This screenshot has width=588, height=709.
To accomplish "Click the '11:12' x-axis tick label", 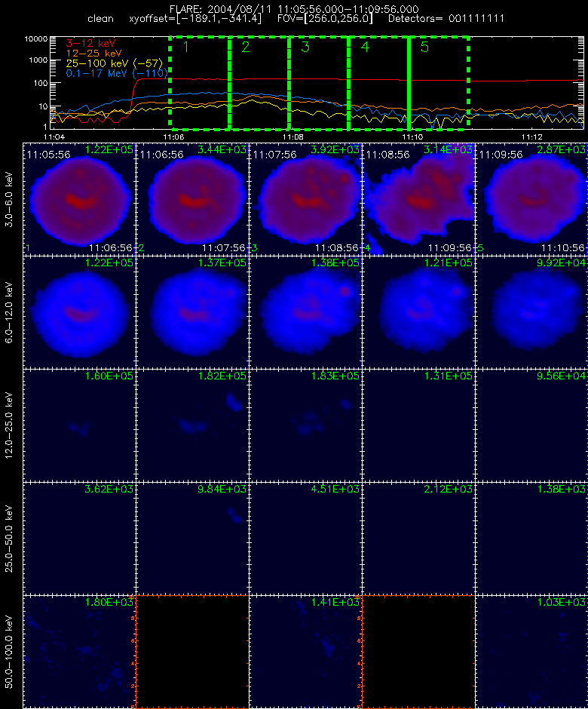I will (x=532, y=137).
